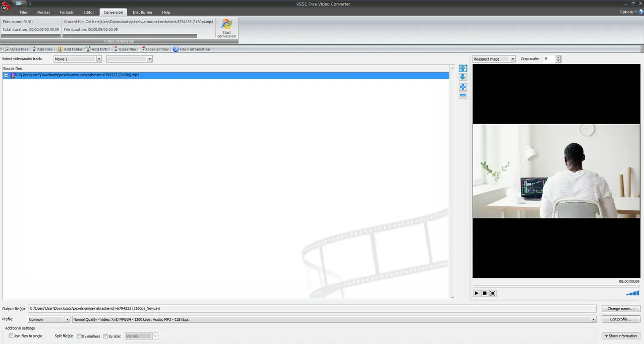The height and width of the screenshot is (344, 644).
Task: Click the Change name... button
Action: coord(620,309)
